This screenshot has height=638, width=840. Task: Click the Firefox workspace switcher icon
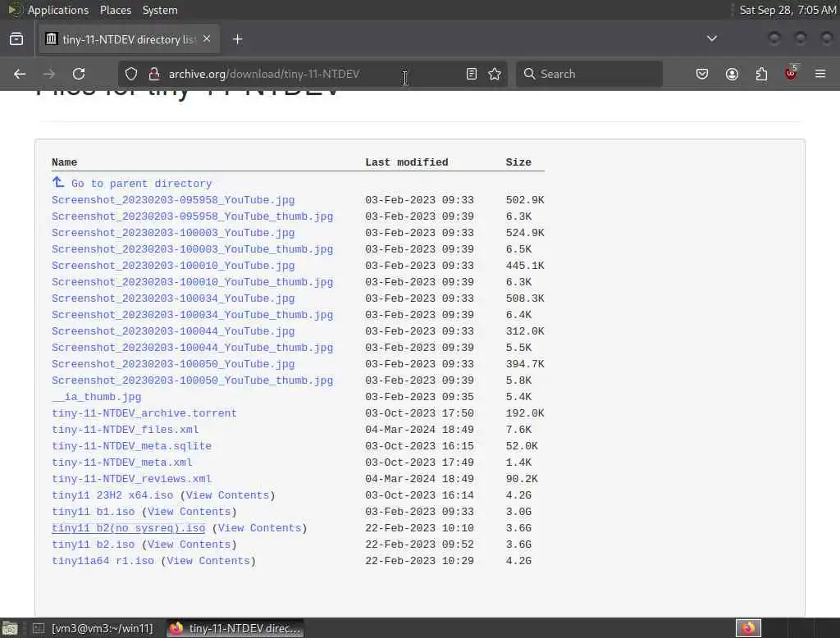point(748,628)
